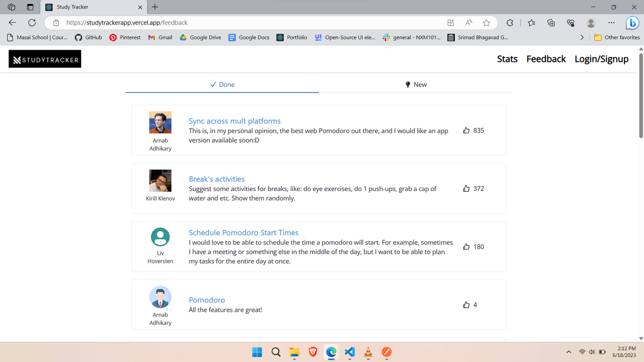Open tab actions menu icon
This screenshot has height=362, width=644.
pyautogui.click(x=30, y=7)
